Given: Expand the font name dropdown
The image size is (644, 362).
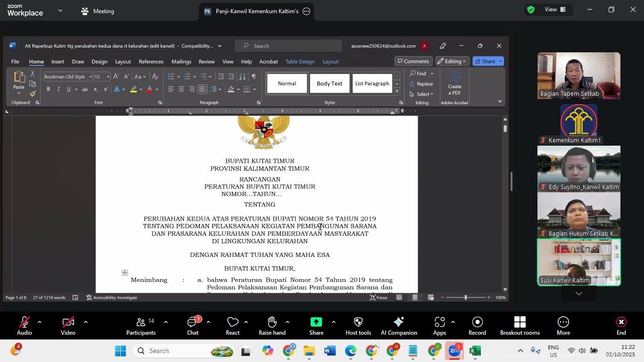Looking at the screenshot, I should (x=90, y=77).
